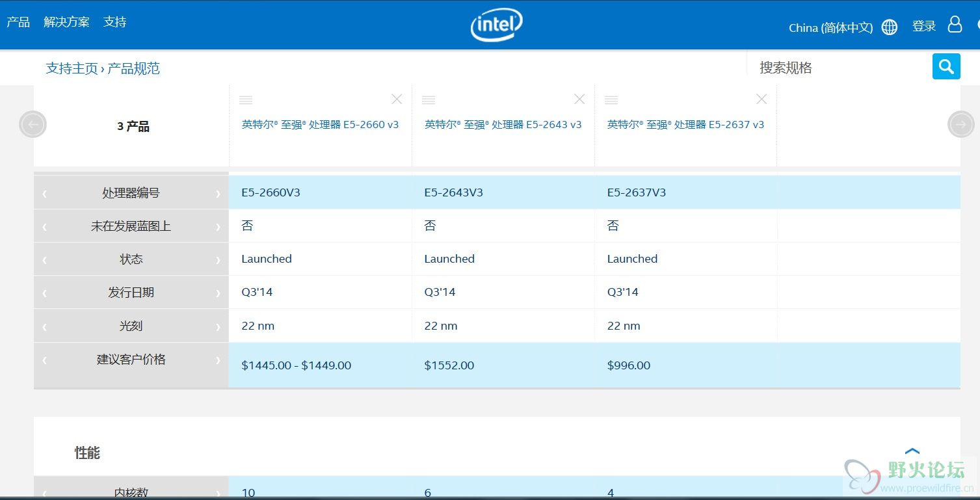
Task: Click the 光刻 row label
Action: click(x=131, y=326)
